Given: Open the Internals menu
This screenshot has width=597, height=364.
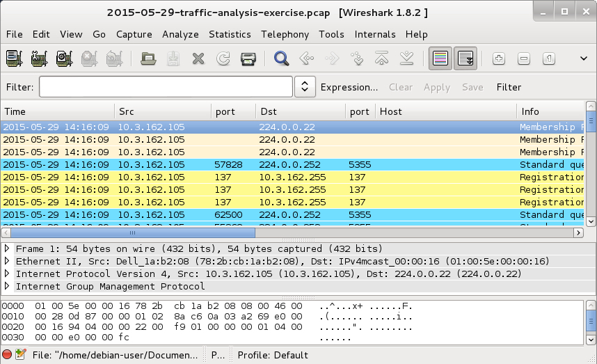Looking at the screenshot, I should tap(375, 34).
